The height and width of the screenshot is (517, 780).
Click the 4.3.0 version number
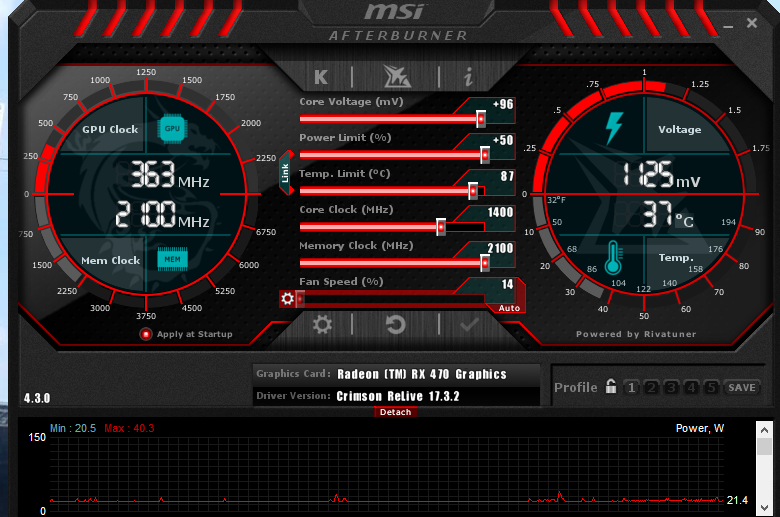tap(37, 398)
